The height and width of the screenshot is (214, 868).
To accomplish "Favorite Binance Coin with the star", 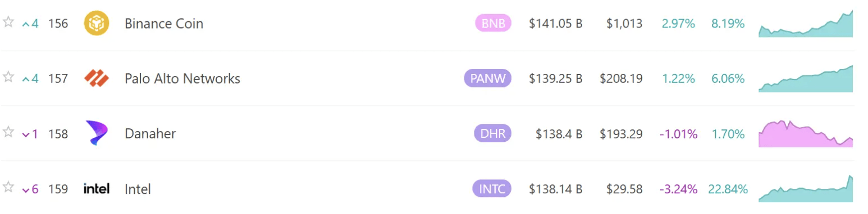I will pos(8,22).
